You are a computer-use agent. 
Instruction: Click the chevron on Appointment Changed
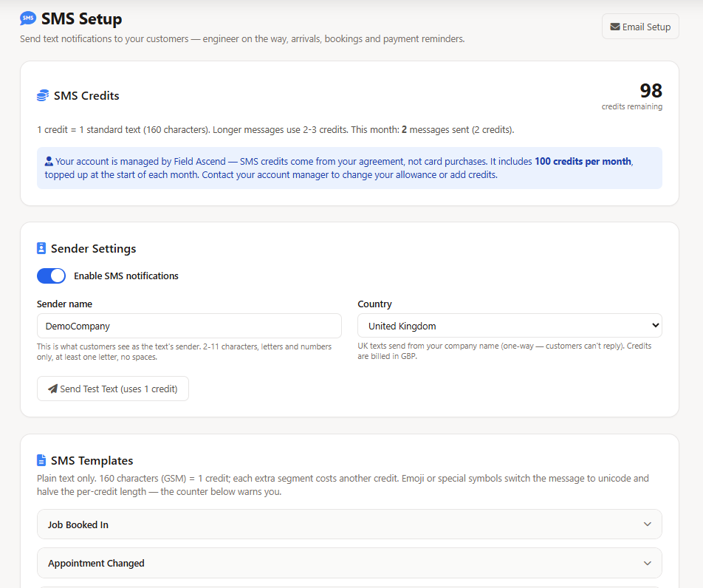648,563
